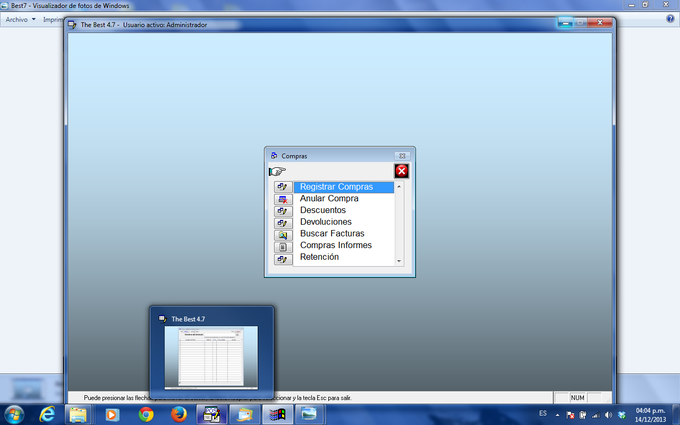Click the folder-with-mail taskbar app
This screenshot has height=425, width=680.
click(245, 415)
